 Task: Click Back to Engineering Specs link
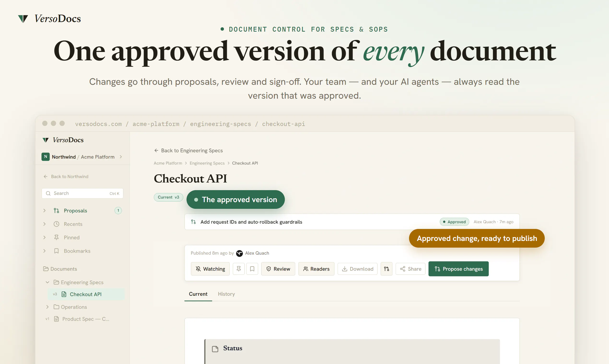click(188, 150)
